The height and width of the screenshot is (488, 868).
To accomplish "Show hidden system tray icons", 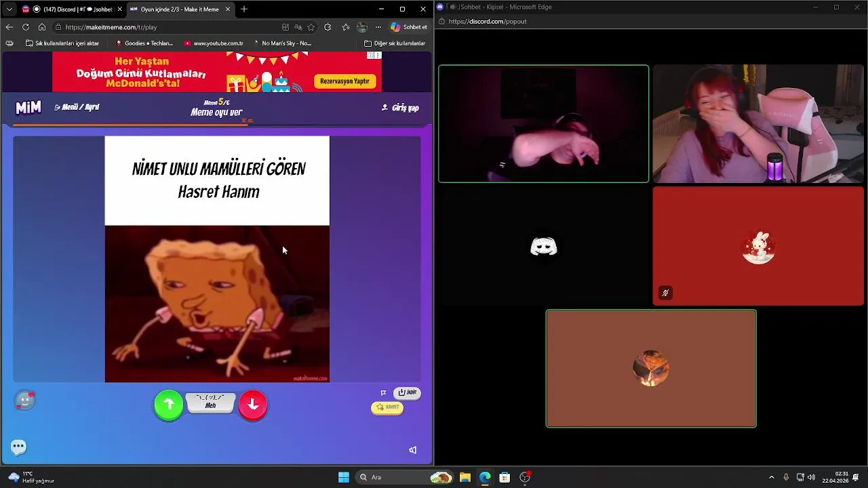I will tap(771, 477).
